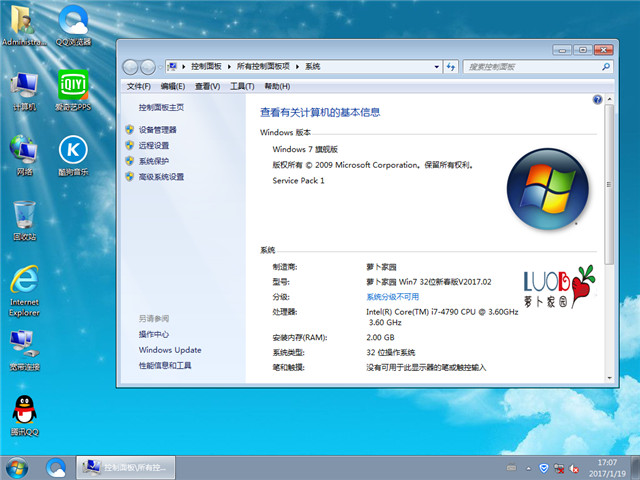Open the address bar history dropdown
The height and width of the screenshot is (480, 640).
coord(437,67)
